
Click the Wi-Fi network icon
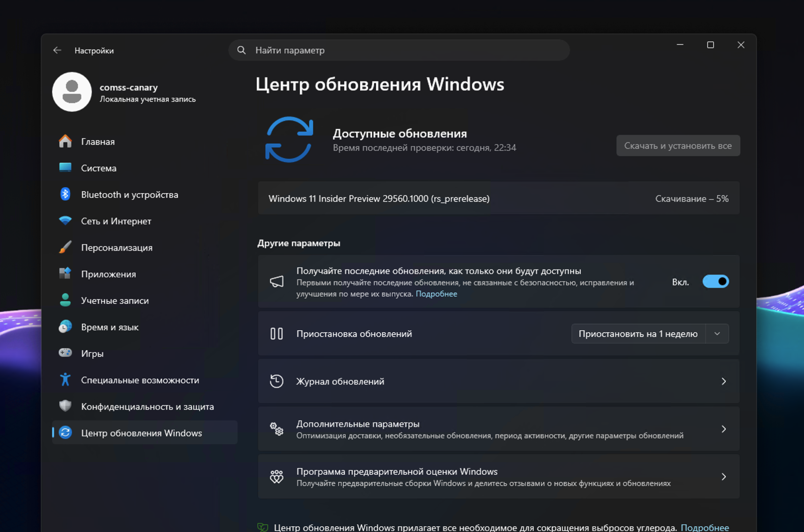[x=65, y=221]
